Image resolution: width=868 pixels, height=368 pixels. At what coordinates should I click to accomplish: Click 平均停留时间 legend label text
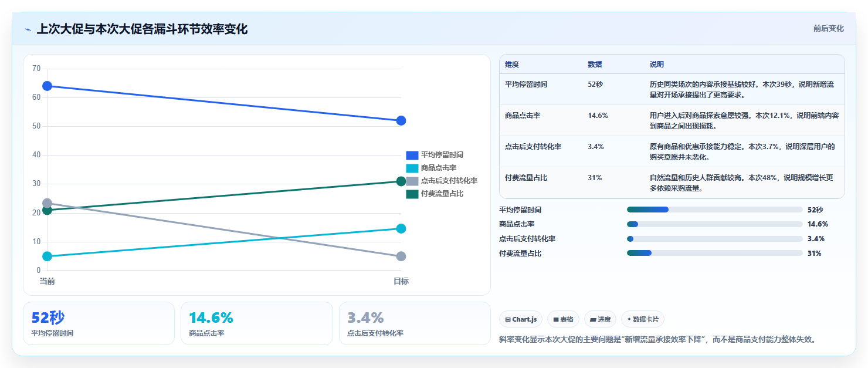coord(442,155)
